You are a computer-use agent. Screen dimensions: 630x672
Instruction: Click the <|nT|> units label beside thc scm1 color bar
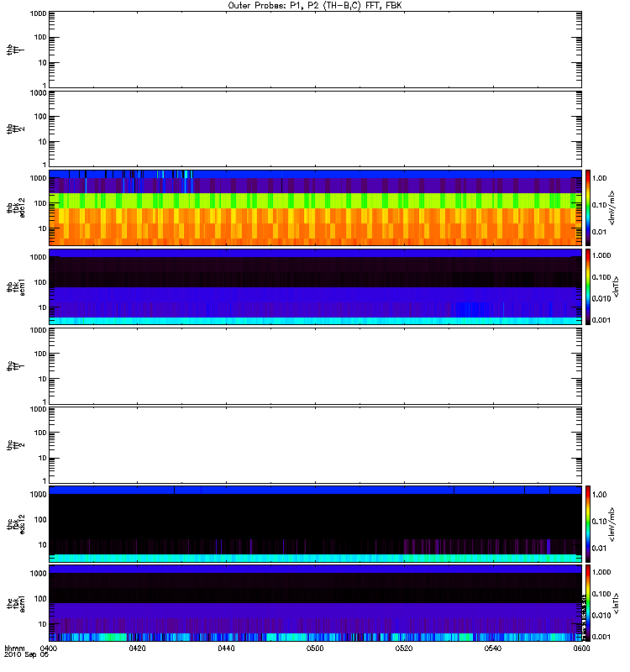[x=617, y=603]
